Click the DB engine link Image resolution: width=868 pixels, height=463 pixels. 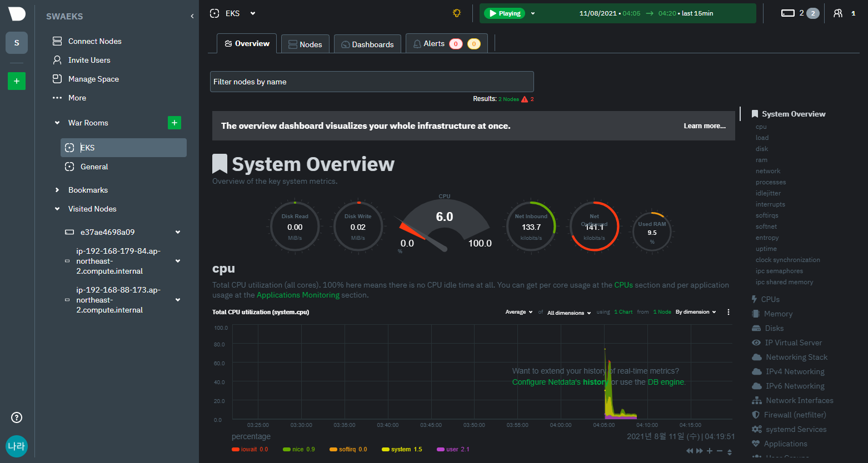click(x=666, y=382)
